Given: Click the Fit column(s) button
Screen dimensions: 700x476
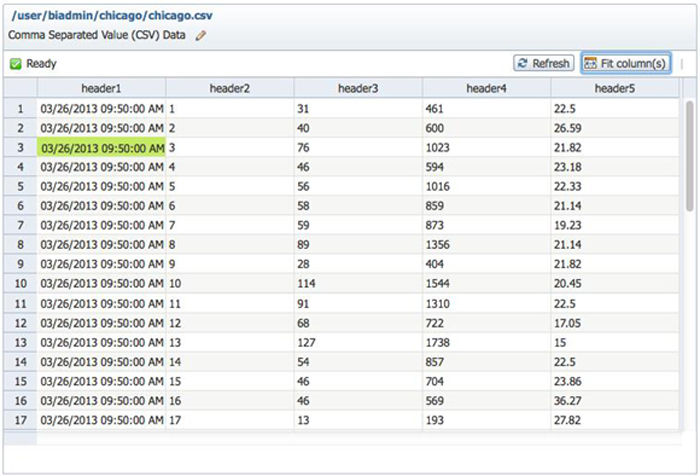Looking at the screenshot, I should pyautogui.click(x=625, y=63).
